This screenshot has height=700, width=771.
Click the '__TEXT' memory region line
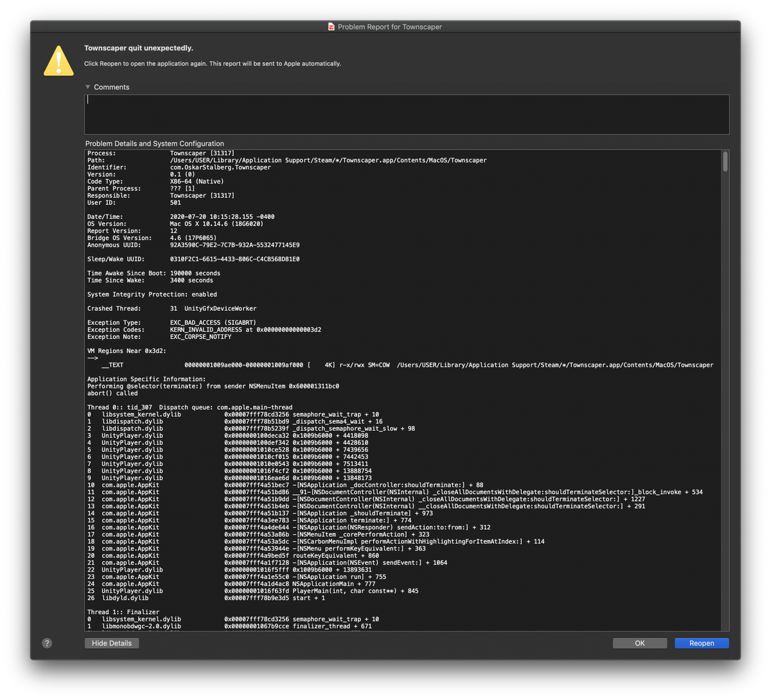(x=407, y=365)
